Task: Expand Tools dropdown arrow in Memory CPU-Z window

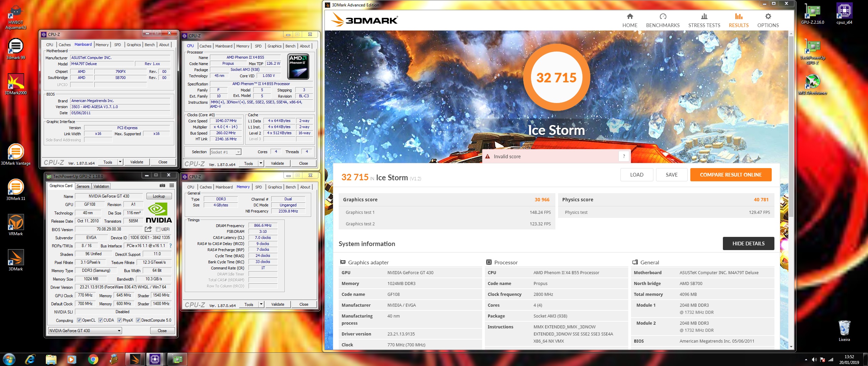Action: 261,304
